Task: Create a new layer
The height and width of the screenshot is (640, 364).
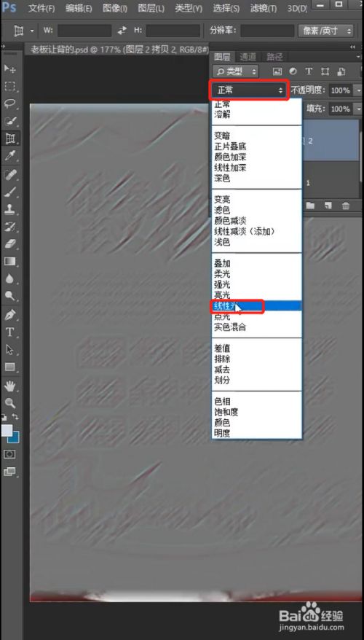Action: tap(328, 206)
